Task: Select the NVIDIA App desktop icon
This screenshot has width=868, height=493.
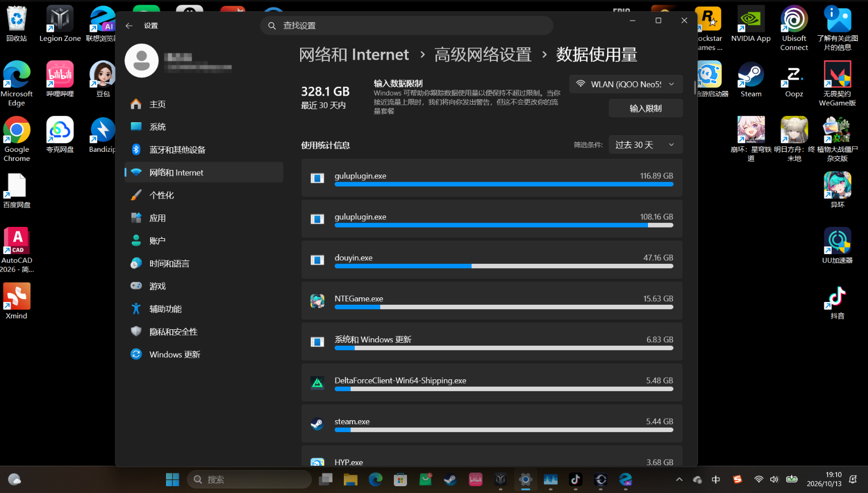Action: pyautogui.click(x=751, y=24)
